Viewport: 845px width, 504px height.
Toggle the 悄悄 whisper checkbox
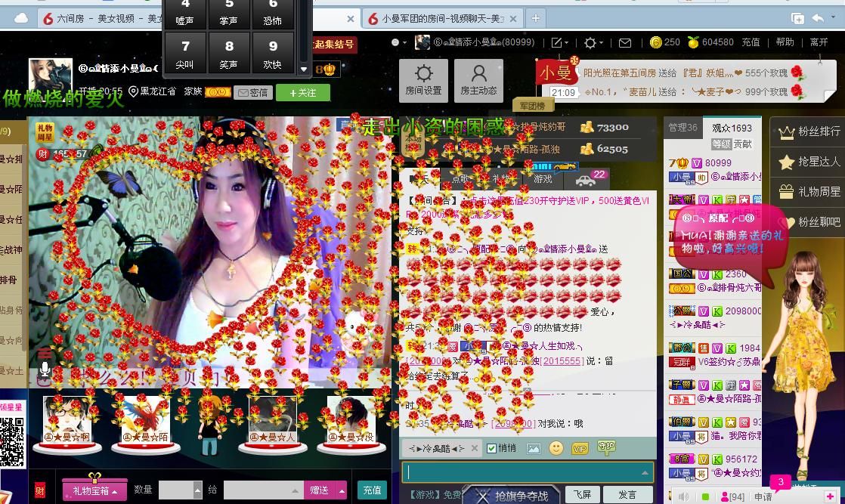pos(492,448)
